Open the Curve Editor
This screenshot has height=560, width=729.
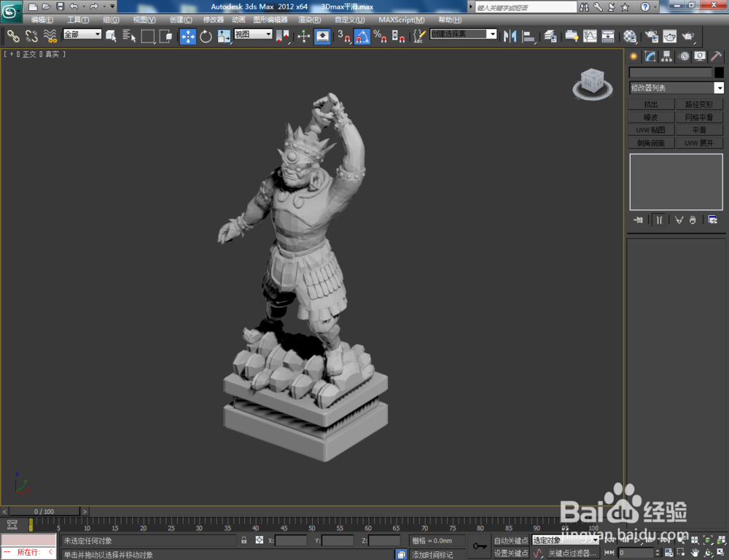click(590, 36)
